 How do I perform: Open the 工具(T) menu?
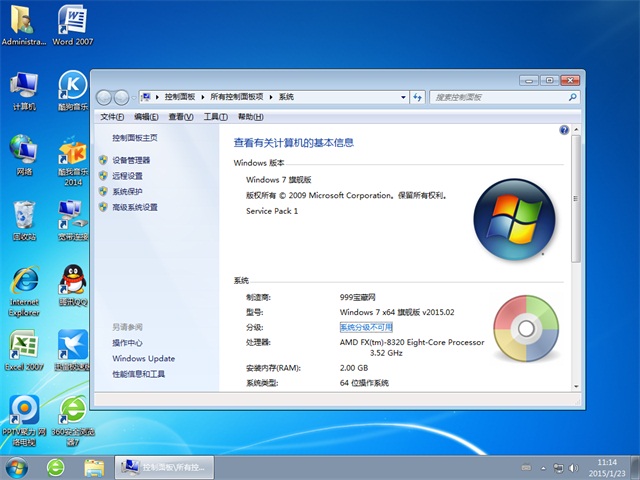coord(216,117)
